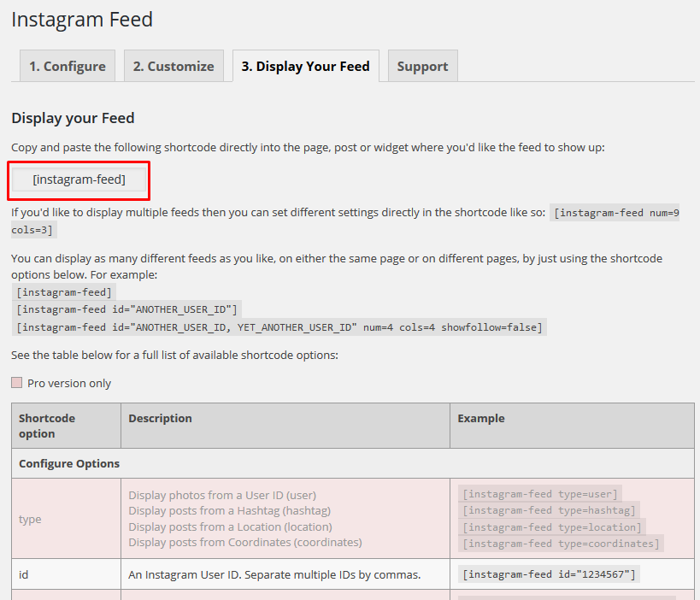
Task: Click the type=coordinates example shortcode
Action: click(561, 544)
